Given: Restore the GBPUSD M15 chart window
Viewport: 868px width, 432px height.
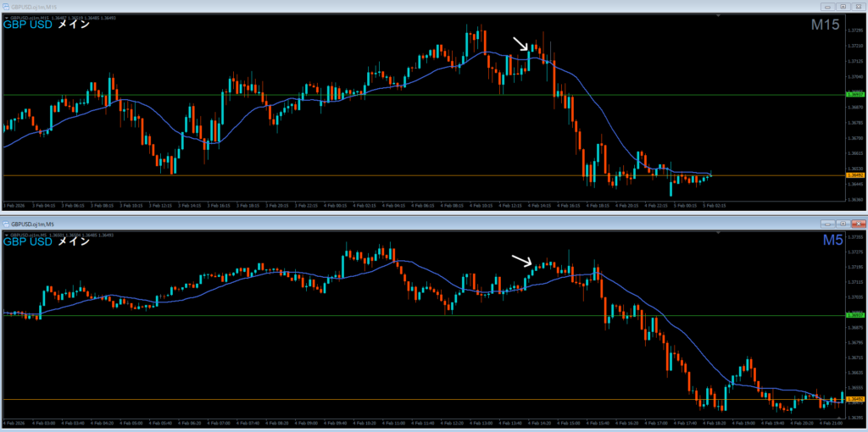Looking at the screenshot, I should (x=843, y=7).
